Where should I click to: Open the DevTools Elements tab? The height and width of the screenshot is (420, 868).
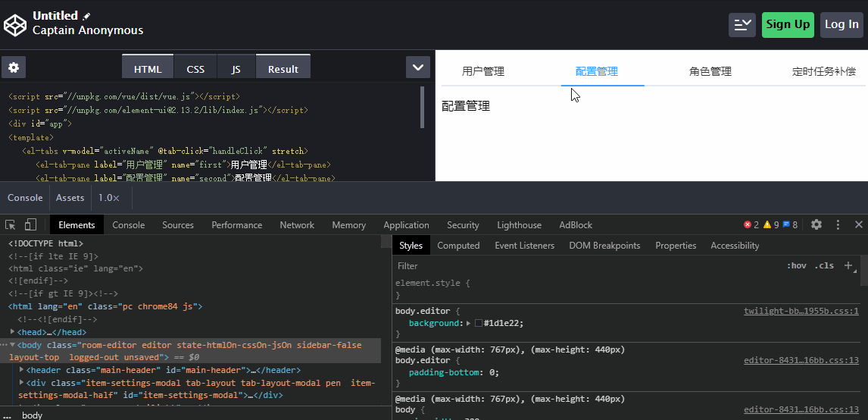coord(77,224)
